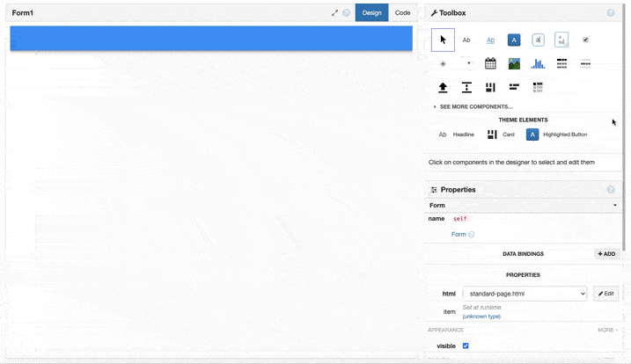631x364 pixels.
Task: Click the round icon beside Design tab
Action: coord(346,13)
